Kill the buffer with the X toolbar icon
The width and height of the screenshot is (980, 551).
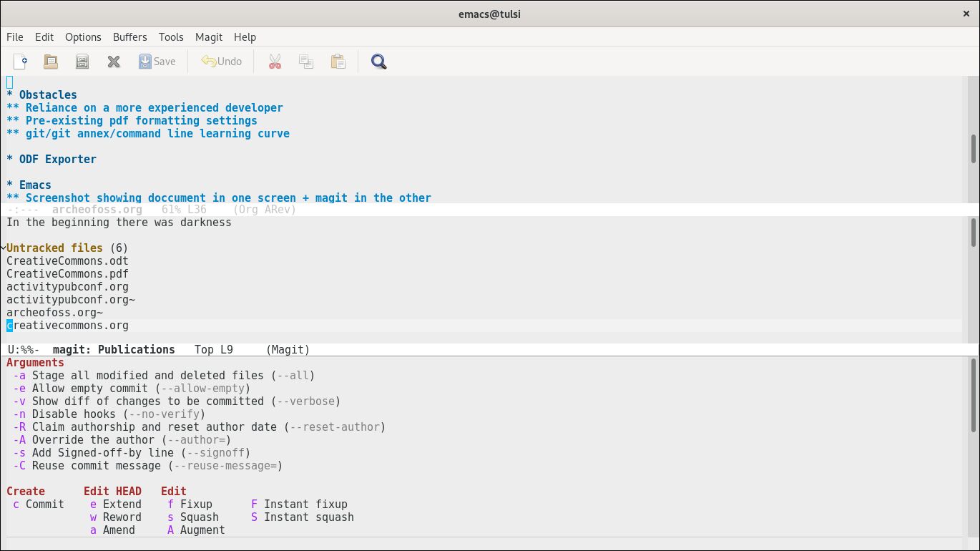114,62
